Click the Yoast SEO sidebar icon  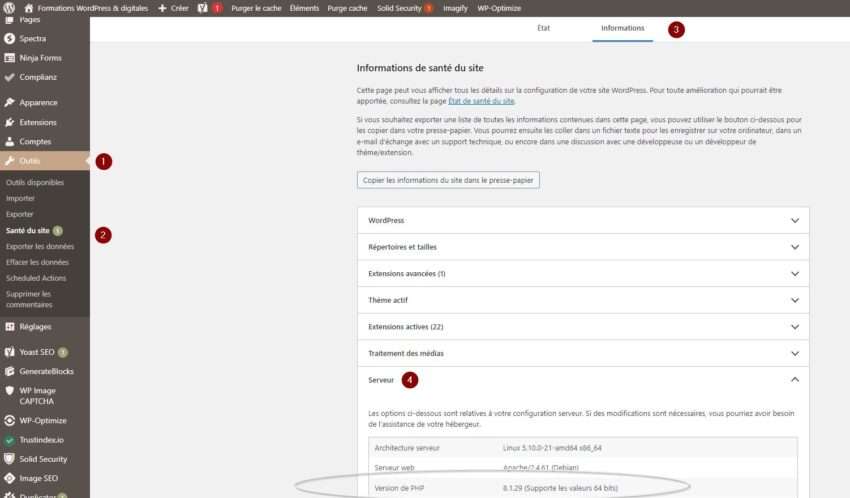click(x=9, y=352)
